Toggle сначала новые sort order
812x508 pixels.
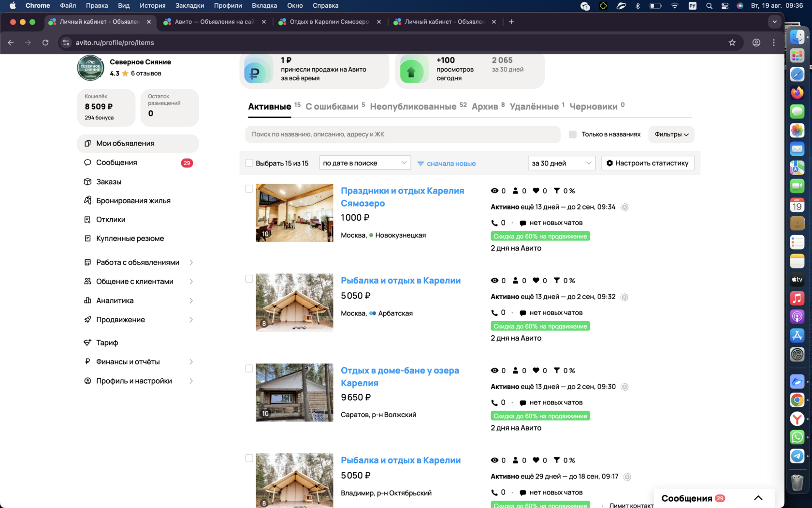point(447,164)
